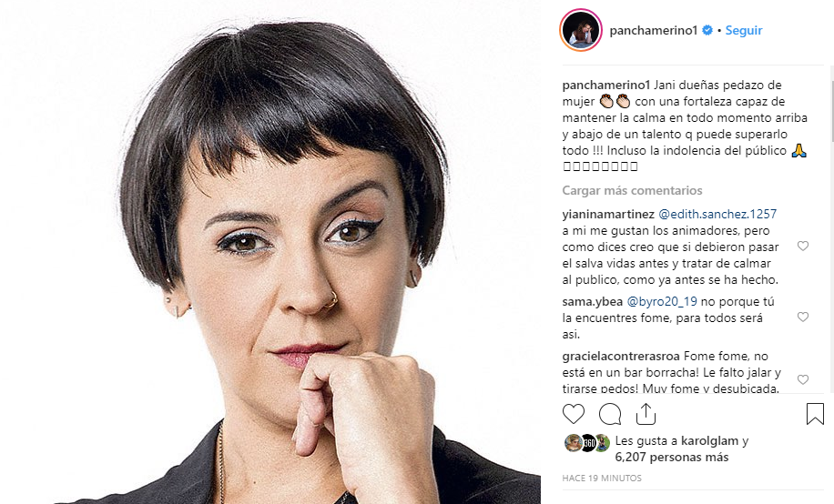Click the verified badge next to panchamerino1
The height and width of the screenshot is (504, 834).
707,30
